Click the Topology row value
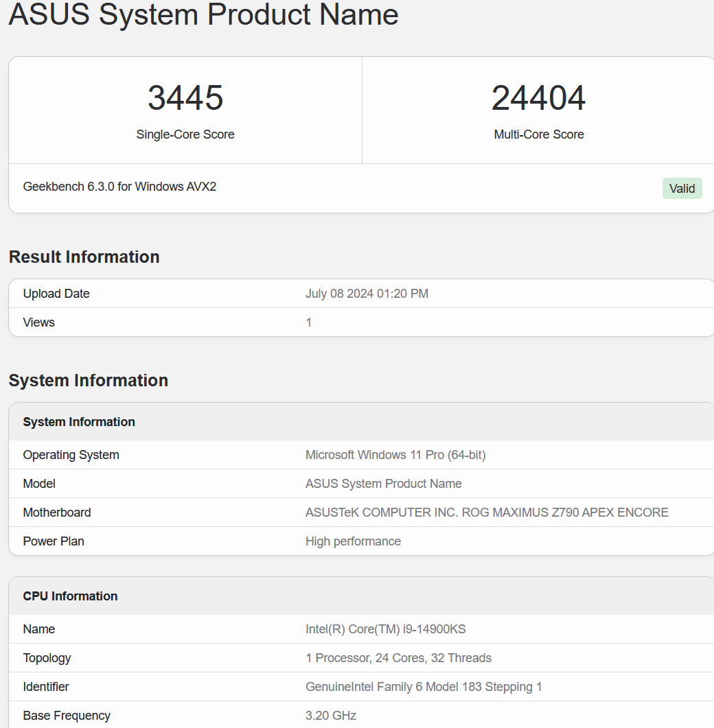 (398, 657)
